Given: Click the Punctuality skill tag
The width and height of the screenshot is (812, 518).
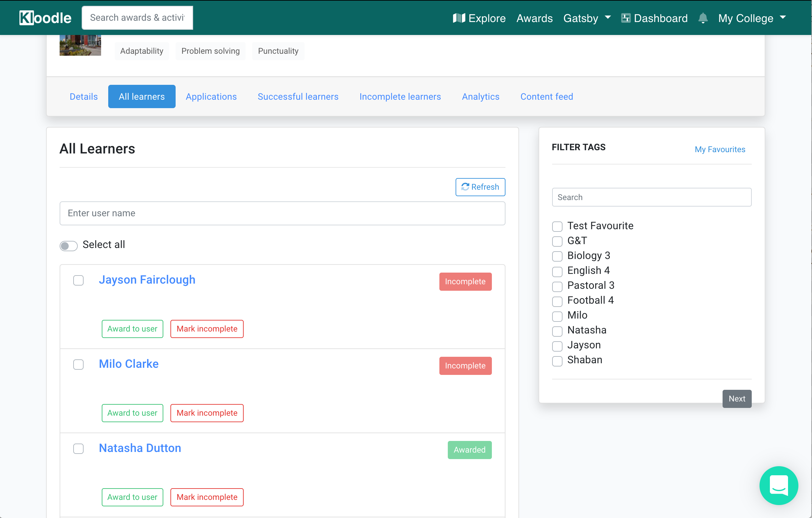Looking at the screenshot, I should 278,51.
